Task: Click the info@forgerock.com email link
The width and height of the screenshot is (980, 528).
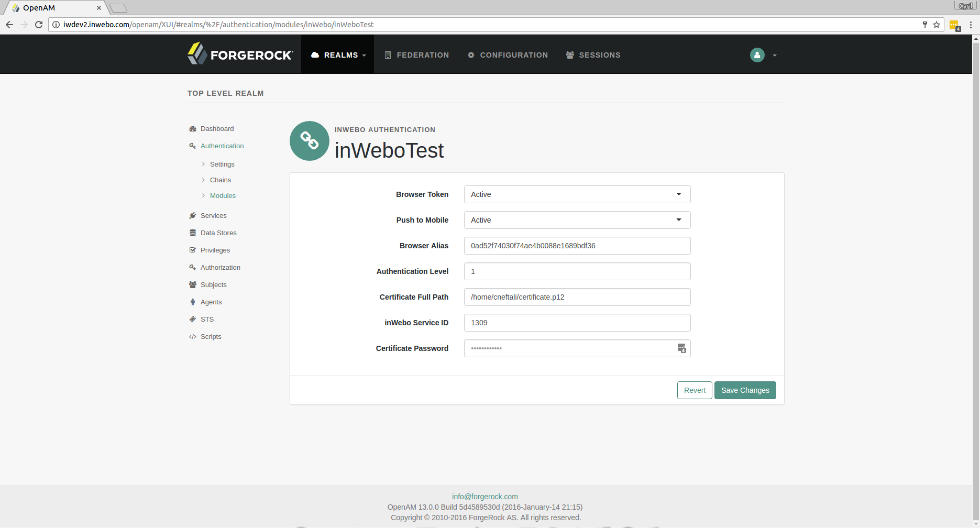Action: 485,497
